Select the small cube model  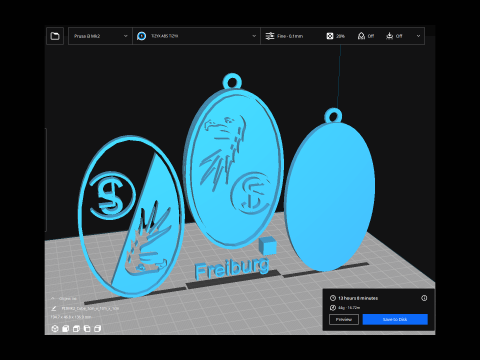[x=268, y=245]
